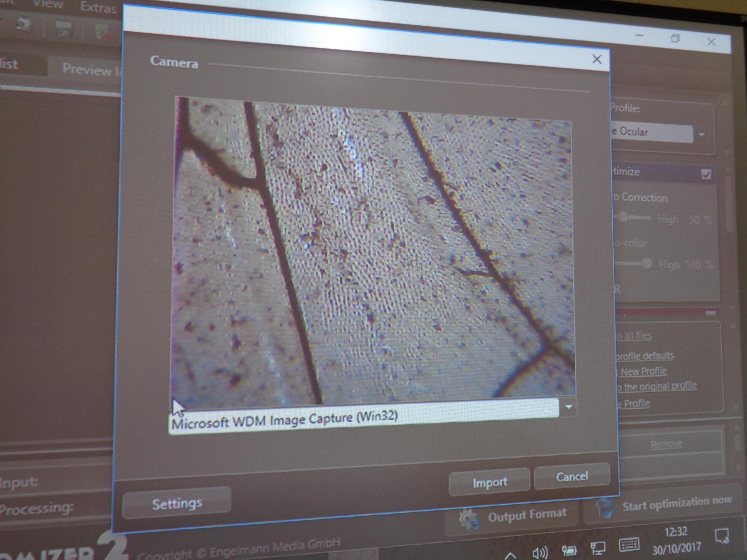This screenshot has width=747, height=560.
Task: Click the Correction slider handle at 50%
Action: click(x=623, y=217)
